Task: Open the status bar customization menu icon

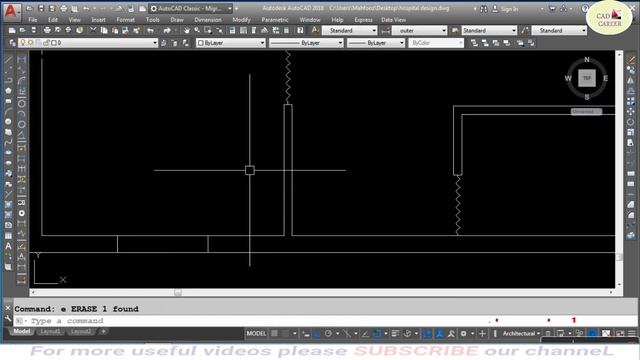Action: pos(631,333)
